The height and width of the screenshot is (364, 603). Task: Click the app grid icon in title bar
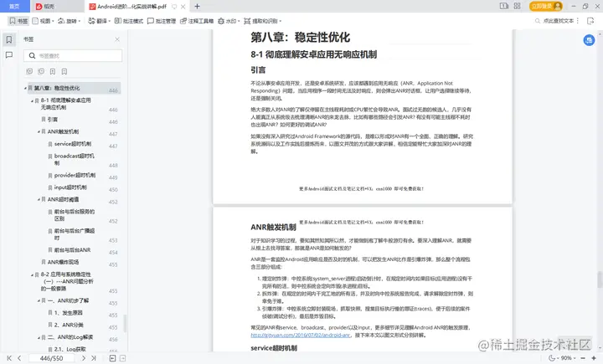coord(518,6)
